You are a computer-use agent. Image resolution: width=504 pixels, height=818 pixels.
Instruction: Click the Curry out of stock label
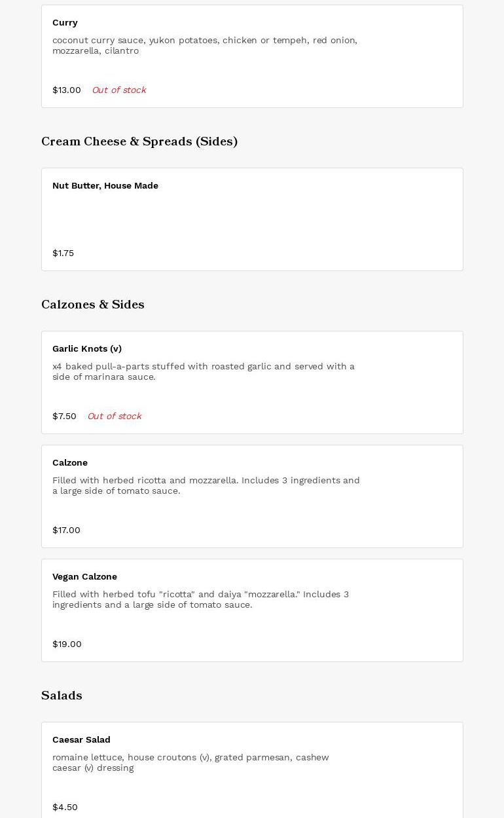pyautogui.click(x=118, y=90)
